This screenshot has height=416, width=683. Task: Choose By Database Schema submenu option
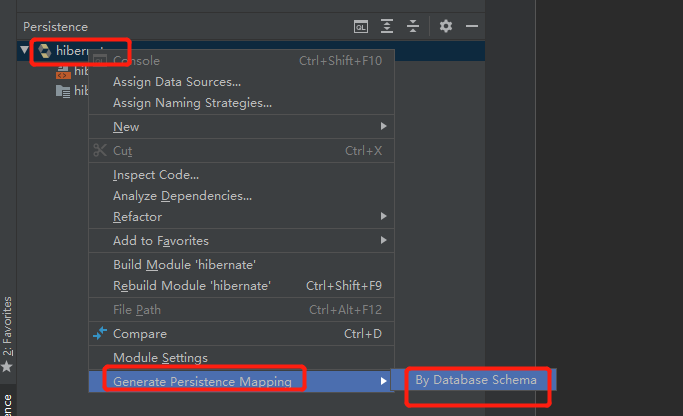click(x=476, y=380)
